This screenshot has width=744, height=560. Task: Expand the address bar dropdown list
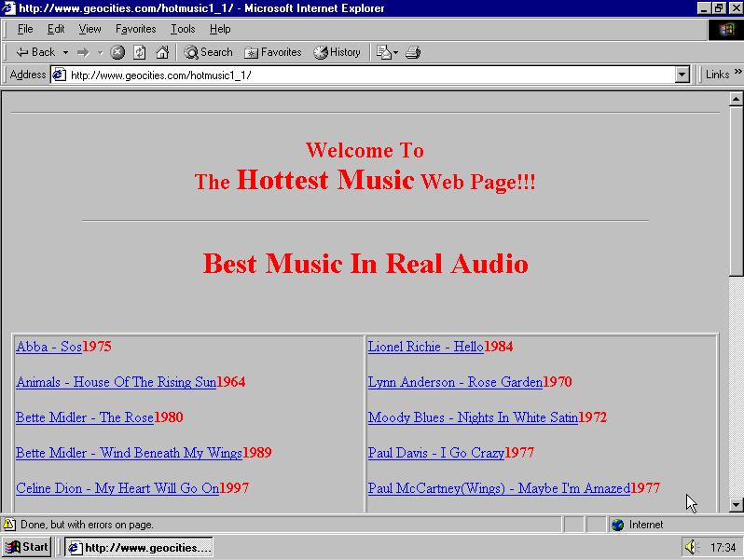[682, 75]
